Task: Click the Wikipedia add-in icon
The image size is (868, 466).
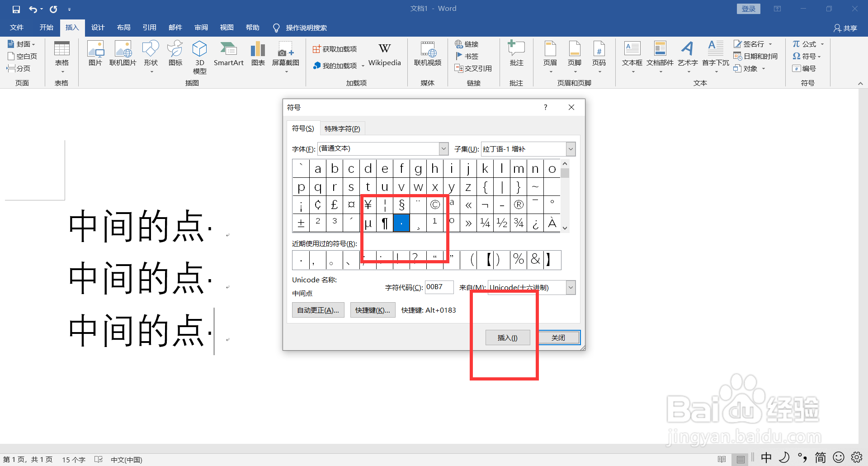Action: [x=385, y=54]
